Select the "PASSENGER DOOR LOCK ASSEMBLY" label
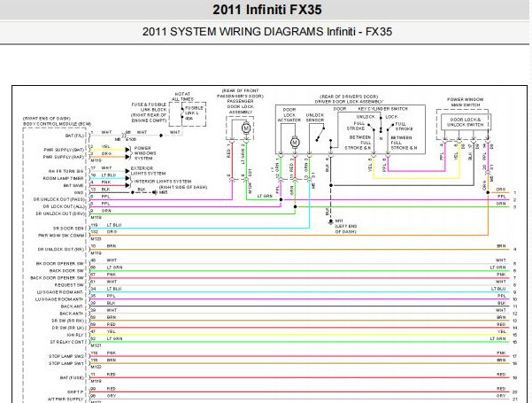Viewport: 532px width, 403px height. pos(240,106)
